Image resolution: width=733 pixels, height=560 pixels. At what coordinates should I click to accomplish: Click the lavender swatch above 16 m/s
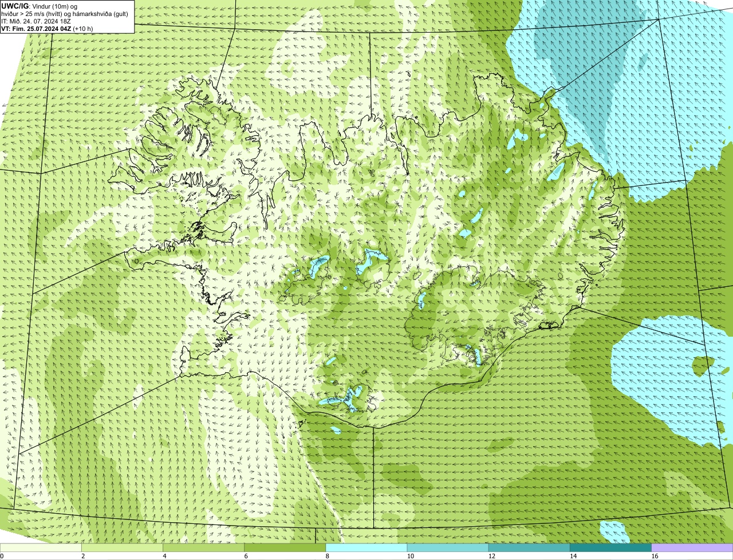click(x=692, y=548)
